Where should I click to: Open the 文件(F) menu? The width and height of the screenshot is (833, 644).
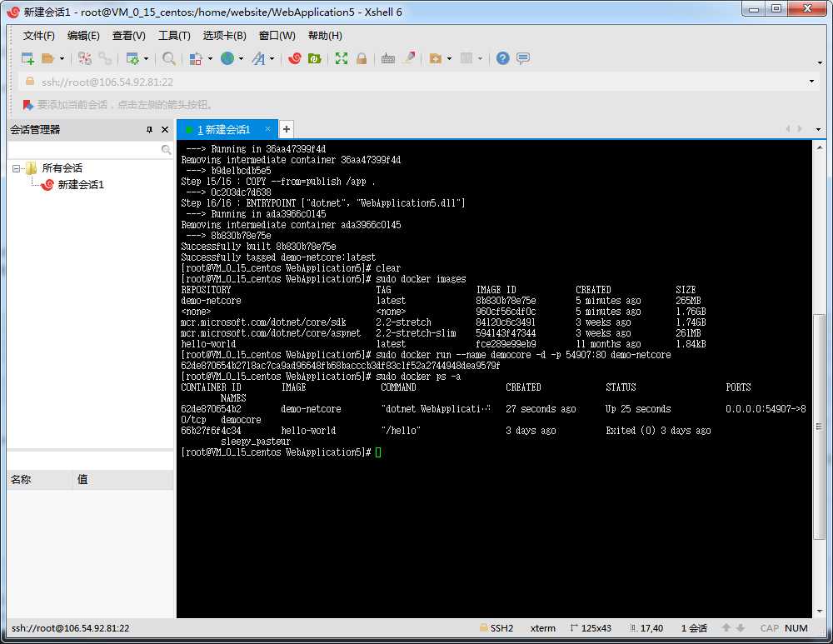(38, 36)
